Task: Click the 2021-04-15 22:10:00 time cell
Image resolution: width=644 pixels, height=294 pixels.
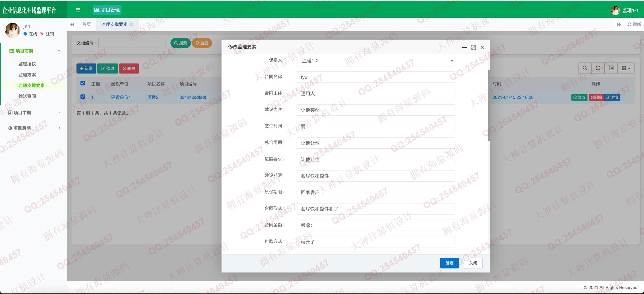Action: [513, 97]
